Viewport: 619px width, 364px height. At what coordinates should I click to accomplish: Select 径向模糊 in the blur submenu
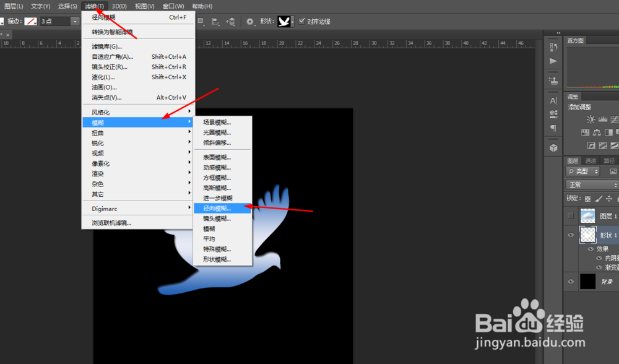[x=222, y=208]
